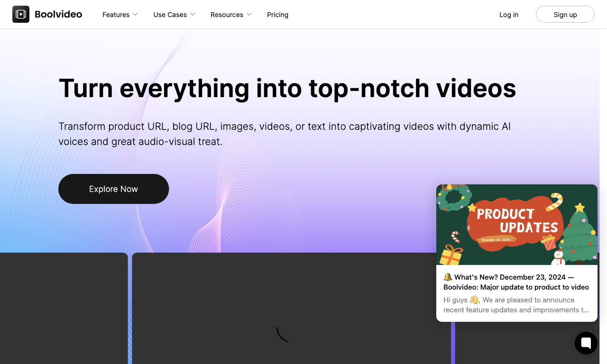This screenshot has width=607, height=364.
Task: Expand the Features dropdown chevron
Action: click(135, 14)
